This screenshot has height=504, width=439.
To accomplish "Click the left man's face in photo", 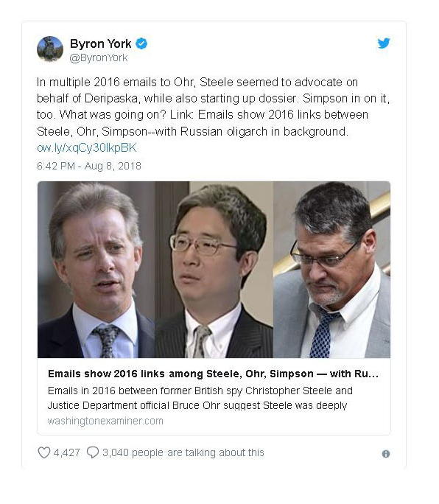I will pos(96,257).
